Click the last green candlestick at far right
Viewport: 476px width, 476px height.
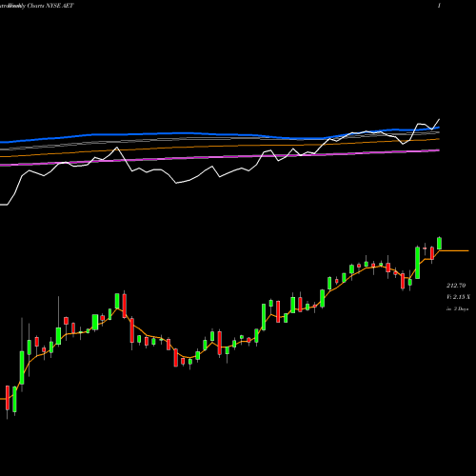point(440,243)
